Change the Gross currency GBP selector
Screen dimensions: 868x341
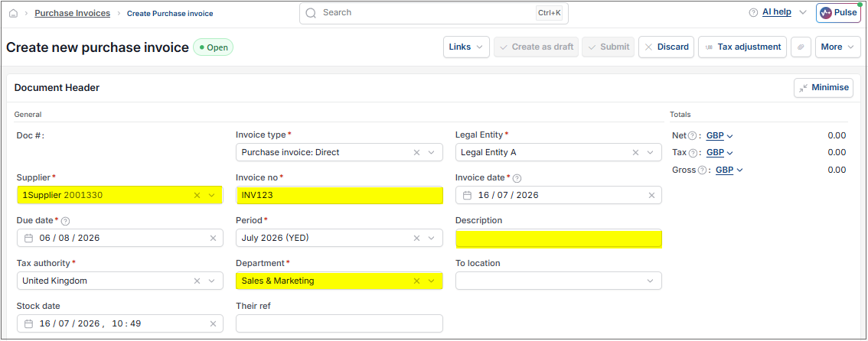729,170
